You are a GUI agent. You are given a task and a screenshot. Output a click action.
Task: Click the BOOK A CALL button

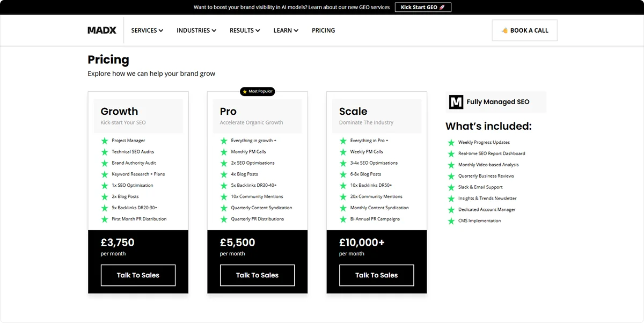(524, 30)
